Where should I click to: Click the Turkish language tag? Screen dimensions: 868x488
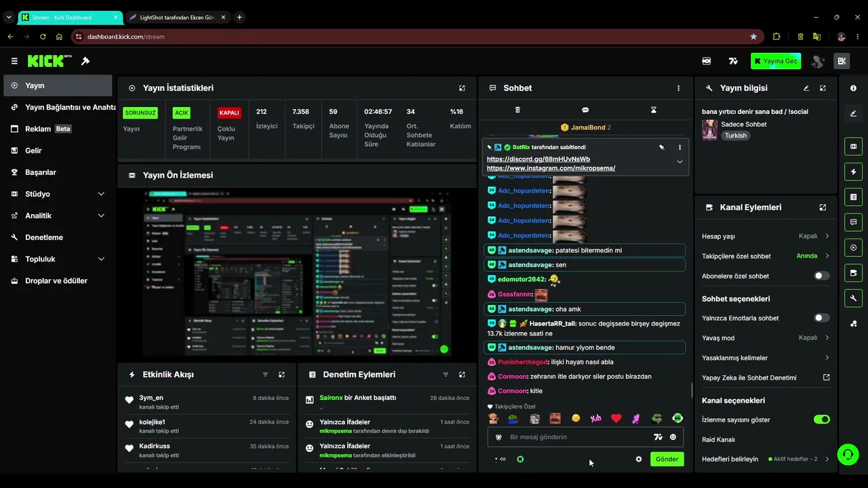click(735, 136)
